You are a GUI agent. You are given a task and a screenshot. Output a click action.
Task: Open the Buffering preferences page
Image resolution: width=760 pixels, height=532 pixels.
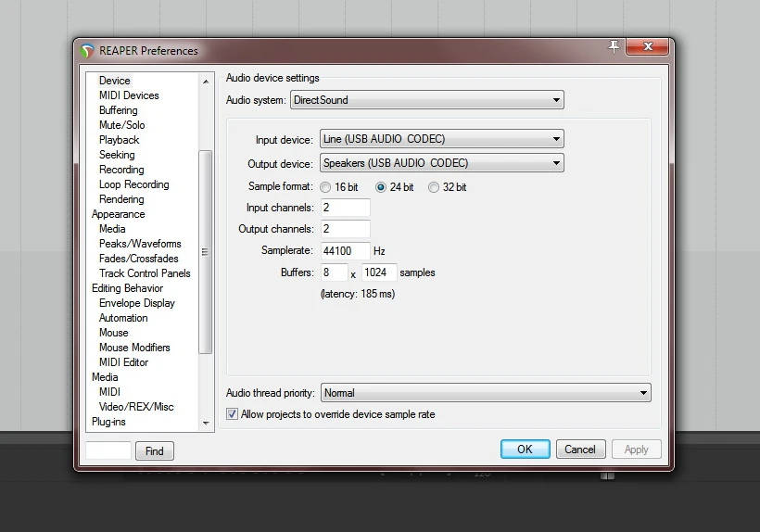pos(118,110)
